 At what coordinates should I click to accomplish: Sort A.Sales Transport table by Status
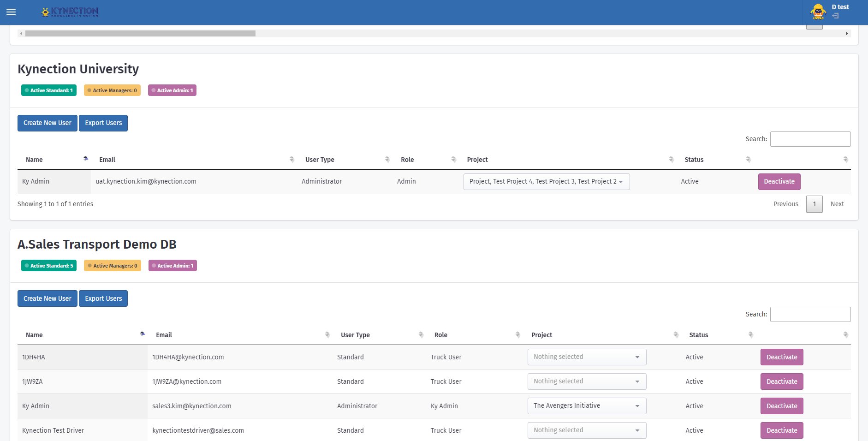719,335
